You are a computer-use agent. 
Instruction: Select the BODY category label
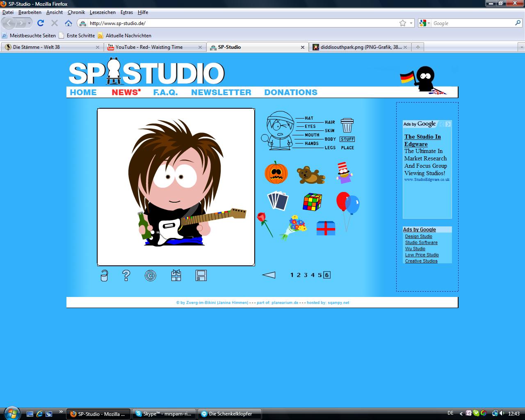[x=330, y=139]
